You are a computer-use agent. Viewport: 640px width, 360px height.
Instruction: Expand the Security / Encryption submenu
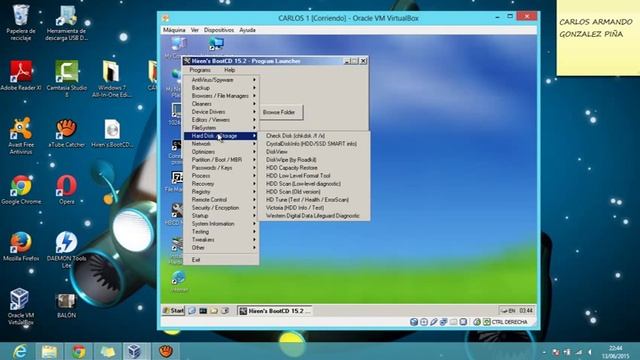click(221, 207)
